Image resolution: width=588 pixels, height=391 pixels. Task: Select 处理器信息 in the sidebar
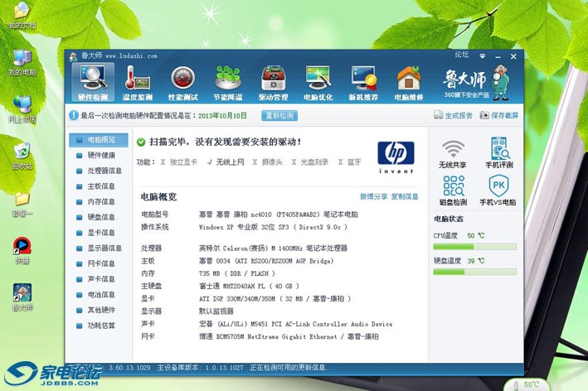click(104, 171)
